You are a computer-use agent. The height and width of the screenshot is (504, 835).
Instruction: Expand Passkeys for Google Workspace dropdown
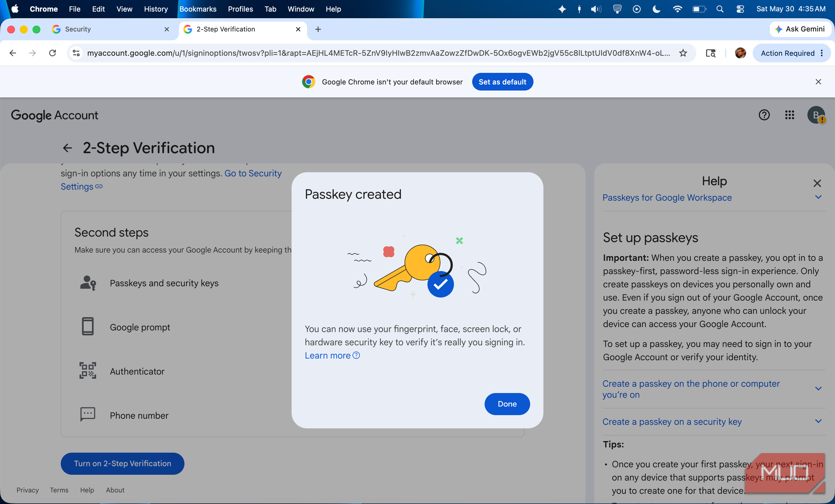click(x=818, y=197)
